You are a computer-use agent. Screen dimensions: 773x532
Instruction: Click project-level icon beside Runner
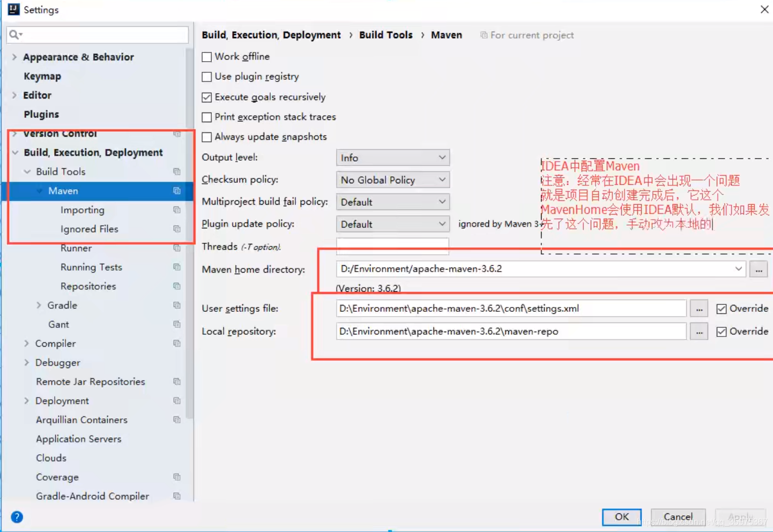coord(176,248)
